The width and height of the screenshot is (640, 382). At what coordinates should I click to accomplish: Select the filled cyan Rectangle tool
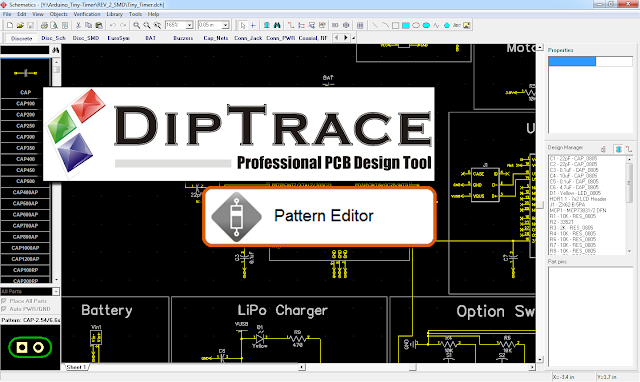pos(405,25)
